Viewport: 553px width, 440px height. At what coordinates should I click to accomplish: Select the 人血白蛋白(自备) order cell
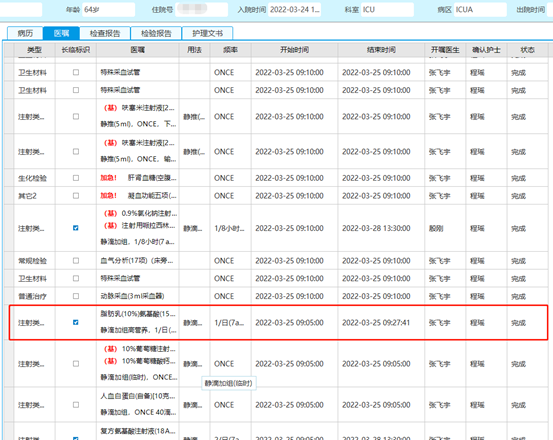[138, 405]
